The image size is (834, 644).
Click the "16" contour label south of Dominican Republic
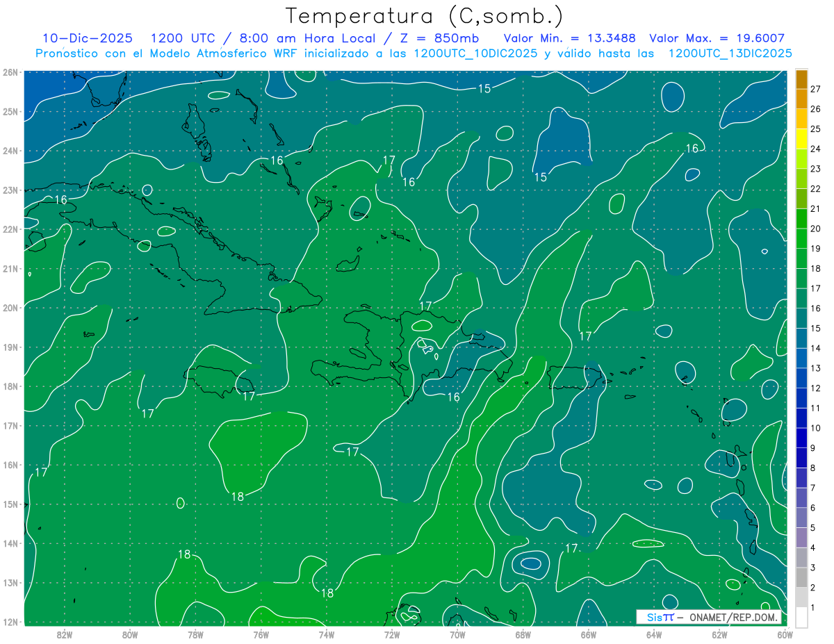click(453, 397)
